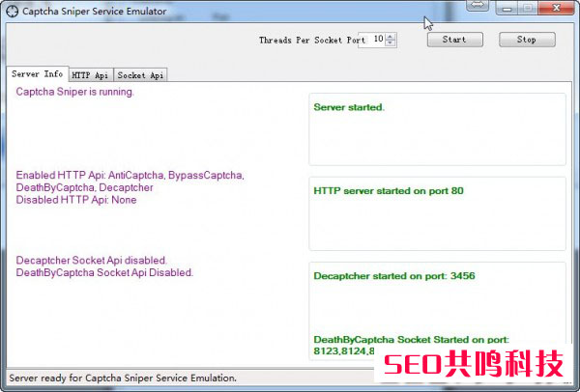Image resolution: width=580 pixels, height=392 pixels.
Task: Close the Captcha Sniper Service Emulator window
Action: [x=556, y=8]
